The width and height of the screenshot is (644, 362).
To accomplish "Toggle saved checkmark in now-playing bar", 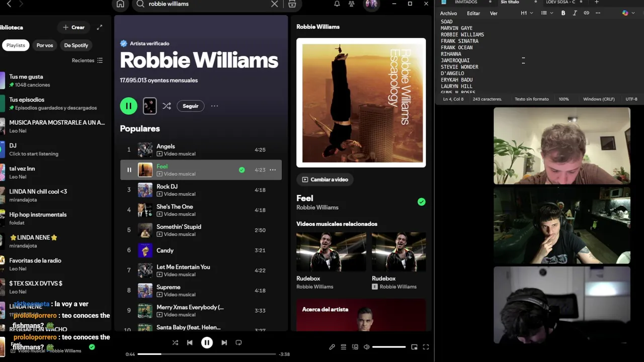I will coord(92,347).
